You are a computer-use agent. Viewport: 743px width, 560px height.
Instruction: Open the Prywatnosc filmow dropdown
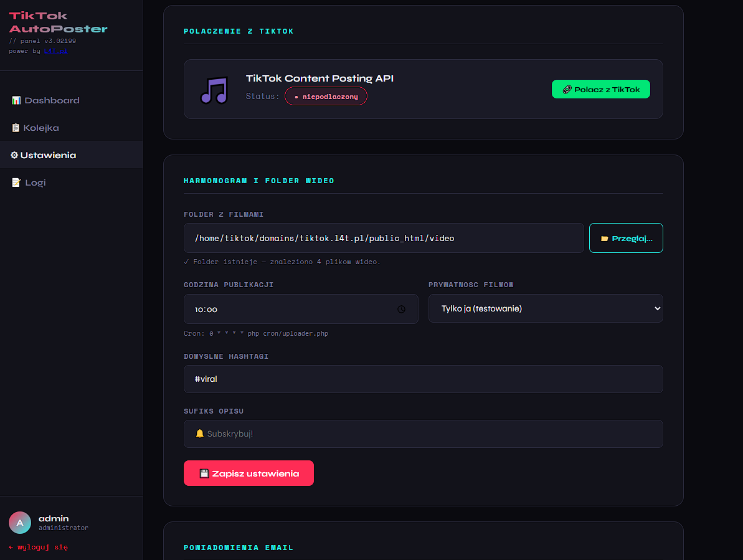545,308
